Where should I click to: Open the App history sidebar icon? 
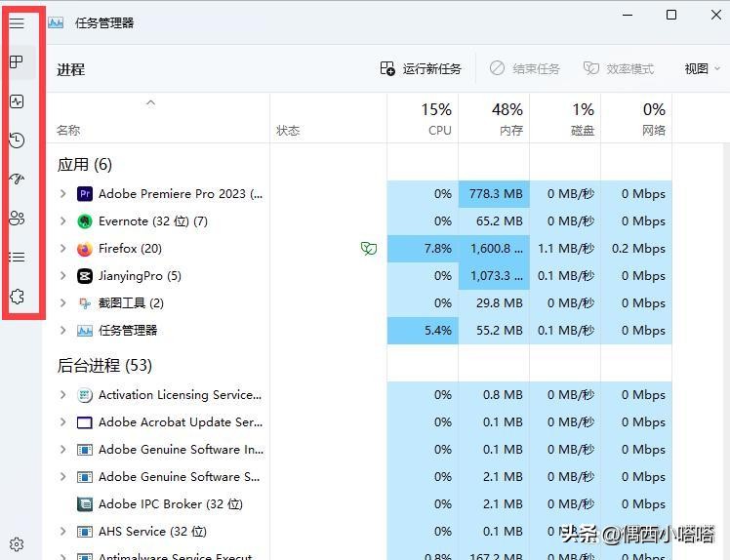17,140
